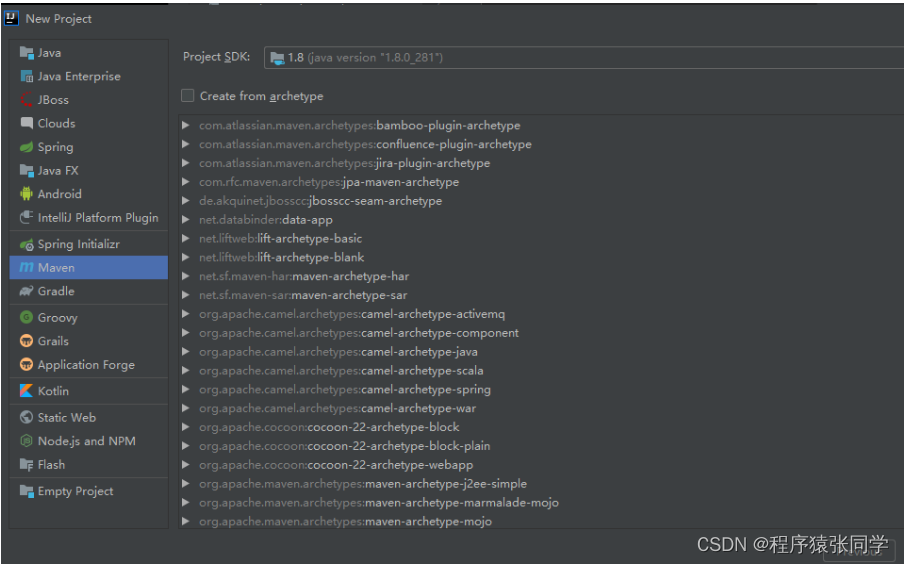Click the Java FX folder icon
Image resolution: width=904 pixels, height=564 pixels.
point(27,170)
